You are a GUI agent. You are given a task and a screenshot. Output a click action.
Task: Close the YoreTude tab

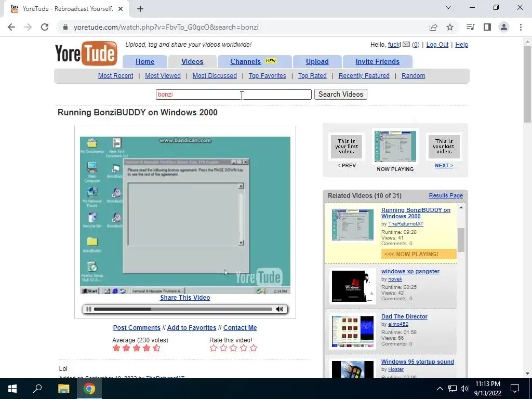click(121, 9)
